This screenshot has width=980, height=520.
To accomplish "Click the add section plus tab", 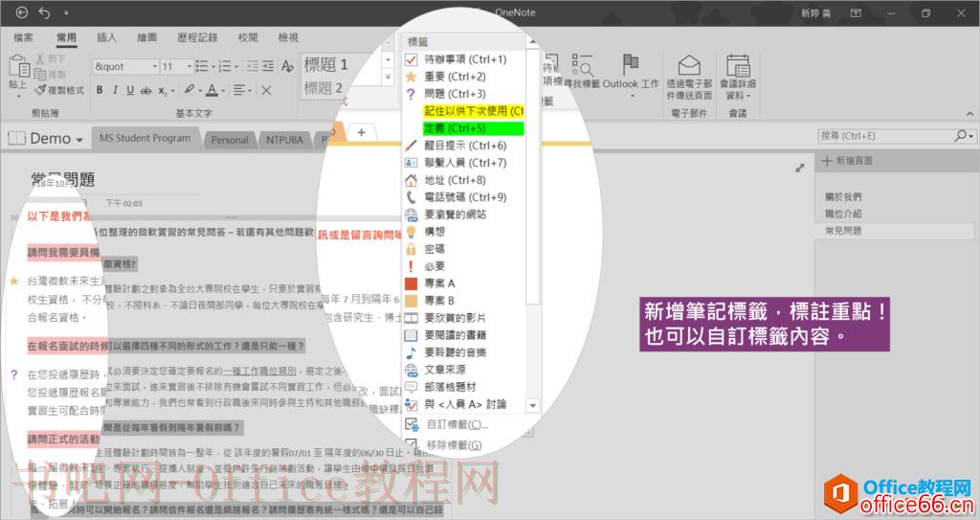I will coord(361,133).
